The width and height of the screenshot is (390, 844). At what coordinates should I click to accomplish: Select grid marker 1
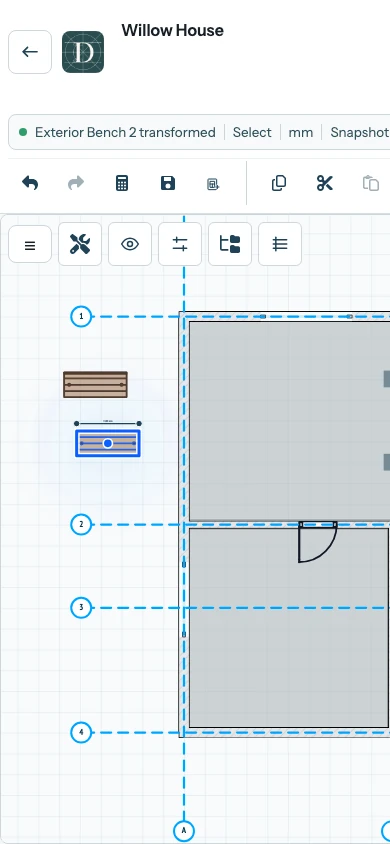coord(81,316)
